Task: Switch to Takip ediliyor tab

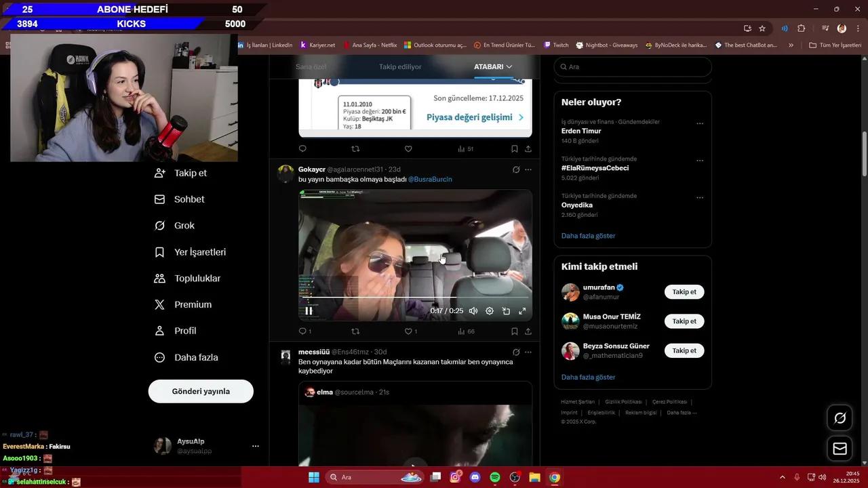Action: click(400, 66)
